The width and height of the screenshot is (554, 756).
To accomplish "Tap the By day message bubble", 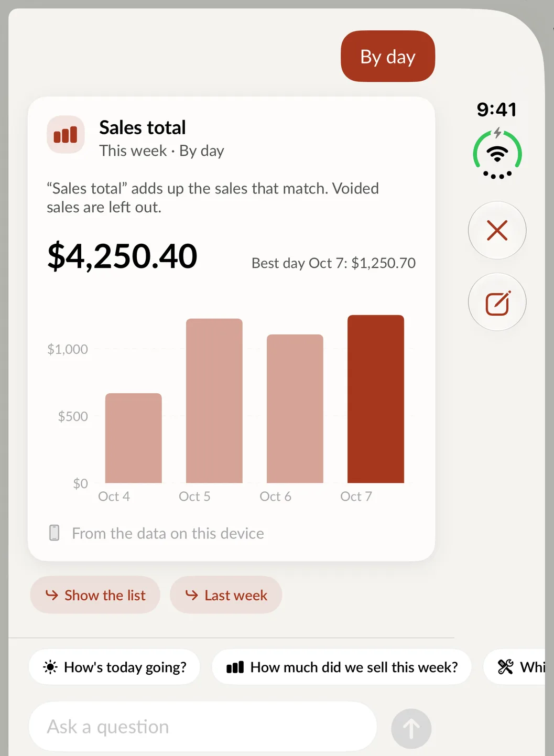I will [x=388, y=56].
